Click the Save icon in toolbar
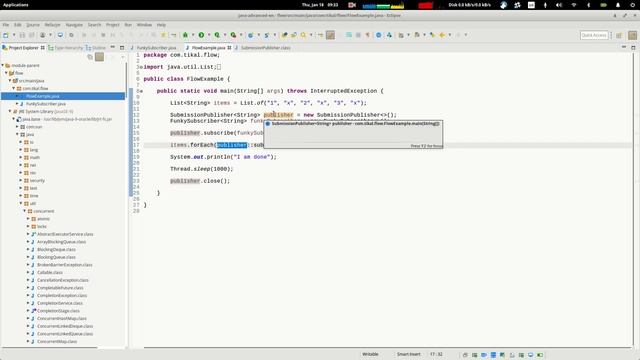 coord(22,36)
